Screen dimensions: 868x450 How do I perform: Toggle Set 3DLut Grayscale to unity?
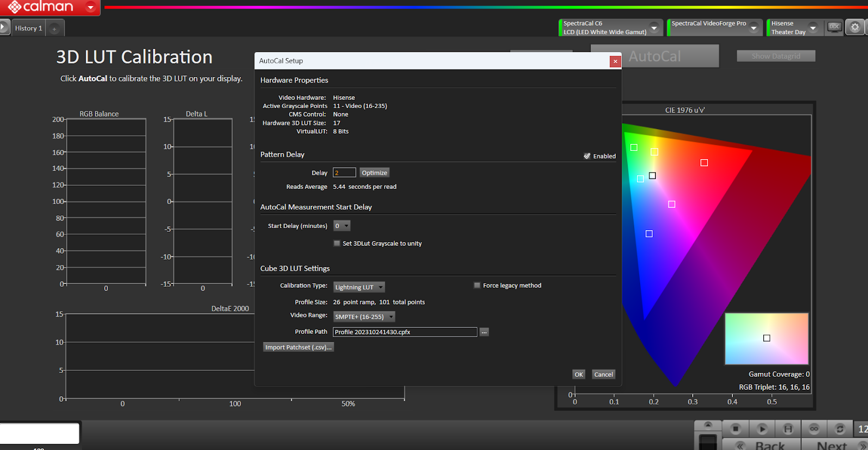click(x=337, y=243)
